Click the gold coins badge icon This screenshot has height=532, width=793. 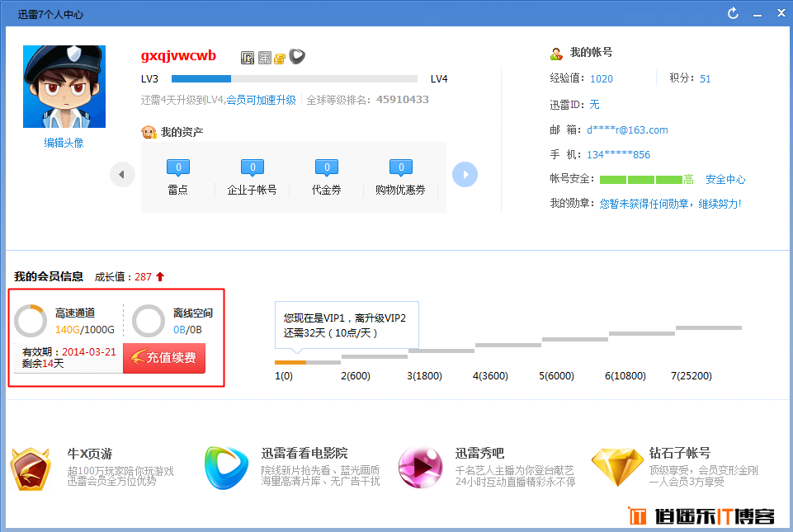click(280, 59)
